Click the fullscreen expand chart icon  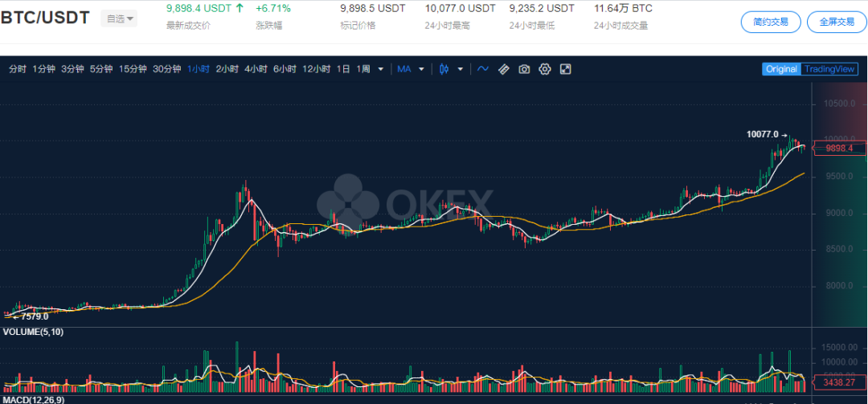(x=566, y=69)
